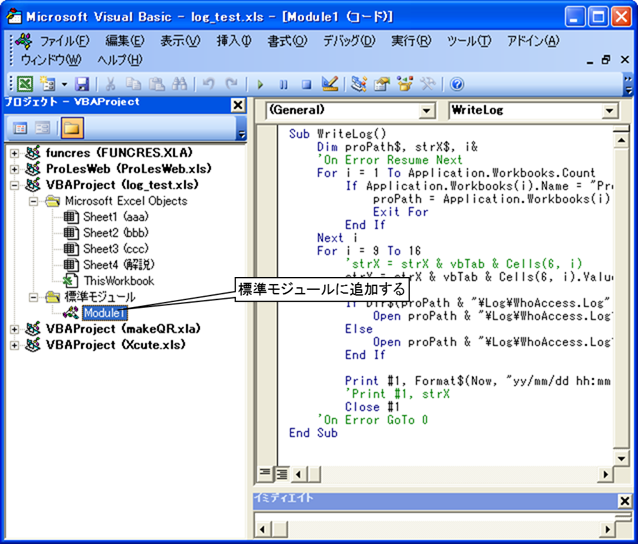638x544 pixels.
Task: Open the 実行(R) menu
Action: tap(411, 41)
